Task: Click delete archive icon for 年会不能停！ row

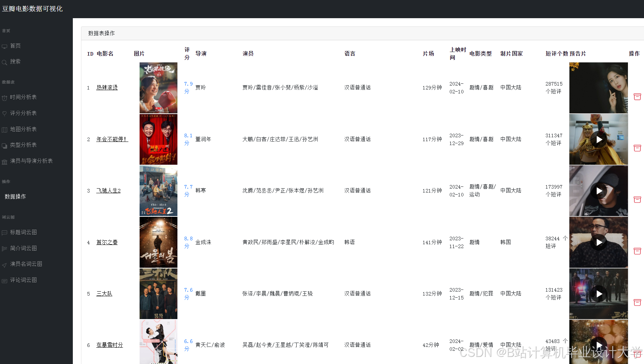Action: tap(637, 148)
